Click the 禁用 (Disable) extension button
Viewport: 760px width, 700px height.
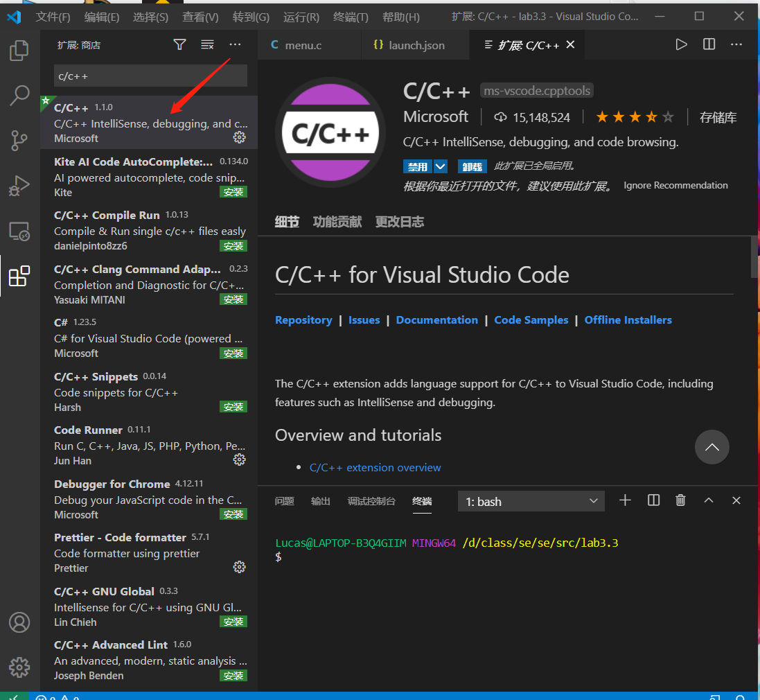coord(418,167)
